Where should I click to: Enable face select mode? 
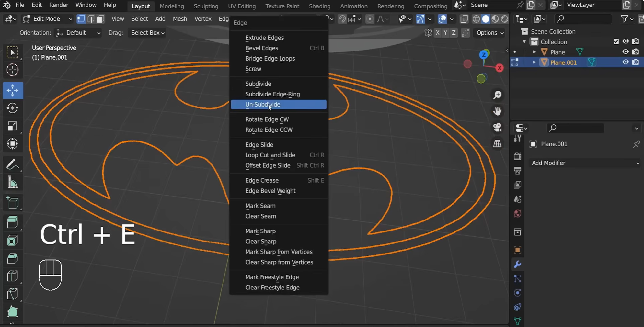tap(100, 19)
